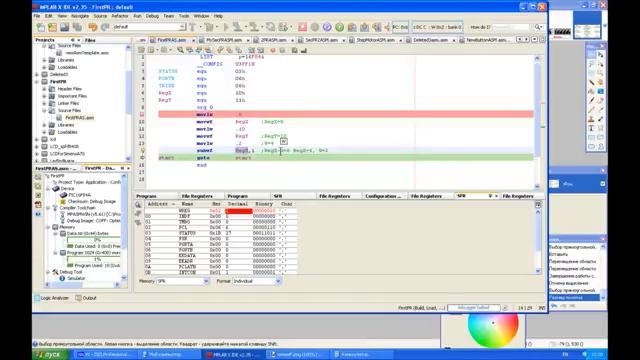Screen dimensions: 640x360
Task: Click the PIC16F84A device chip icon
Action: (63, 195)
